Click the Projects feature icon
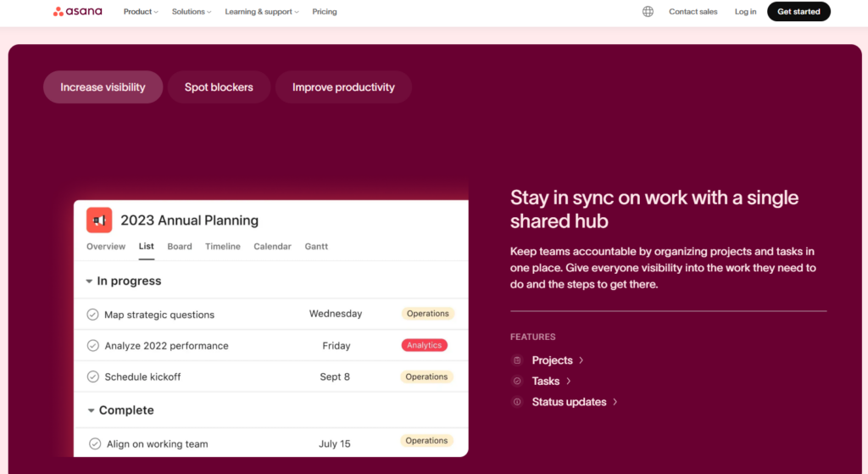 point(517,360)
